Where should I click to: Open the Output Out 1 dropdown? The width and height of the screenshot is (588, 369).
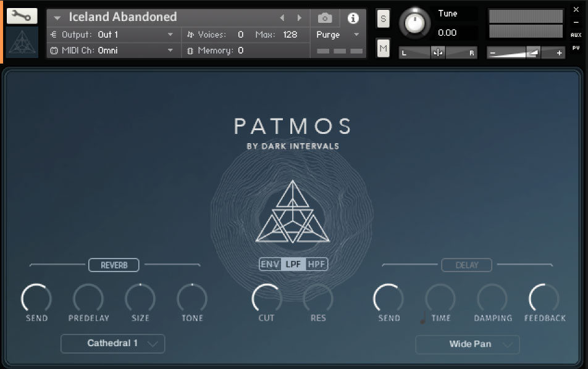tap(114, 35)
